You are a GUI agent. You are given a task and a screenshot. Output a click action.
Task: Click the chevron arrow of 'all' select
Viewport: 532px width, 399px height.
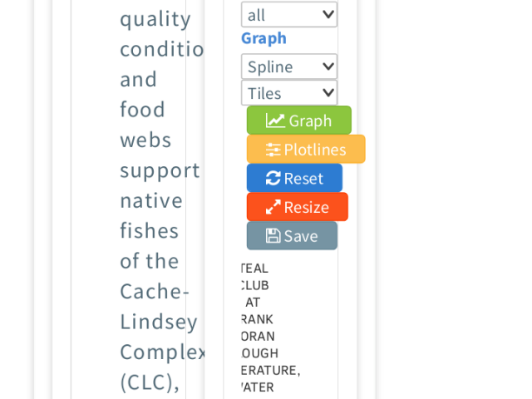pyautogui.click(x=328, y=14)
